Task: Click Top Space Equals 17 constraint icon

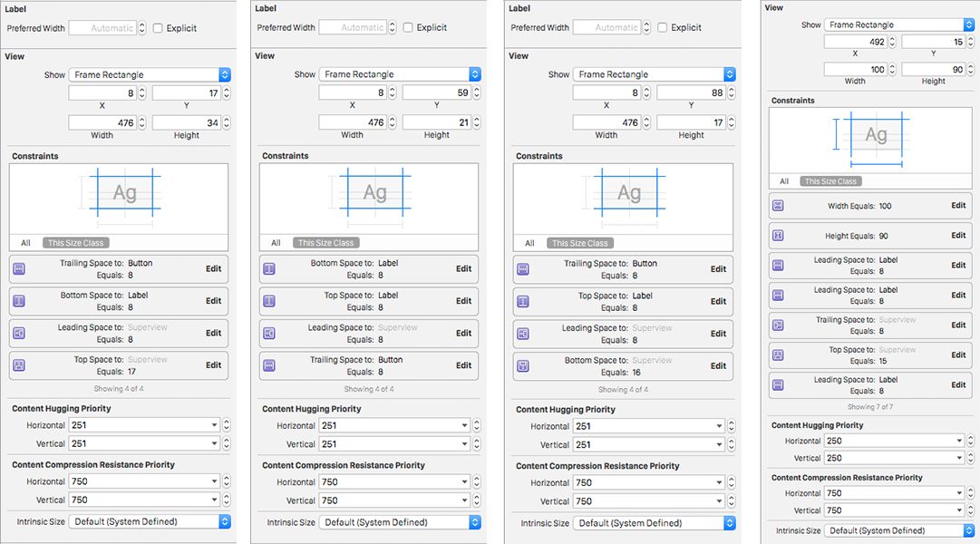Action: (19, 365)
